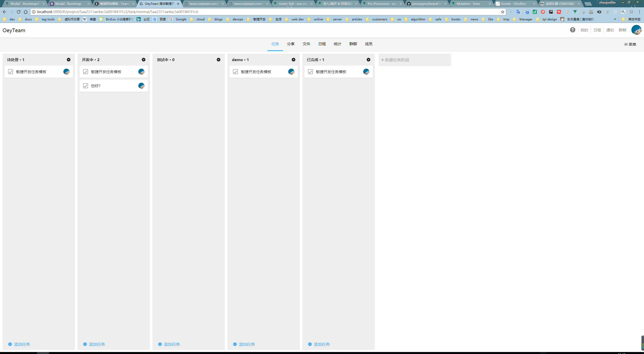
Task: Click the help question mark icon
Action: tap(573, 30)
